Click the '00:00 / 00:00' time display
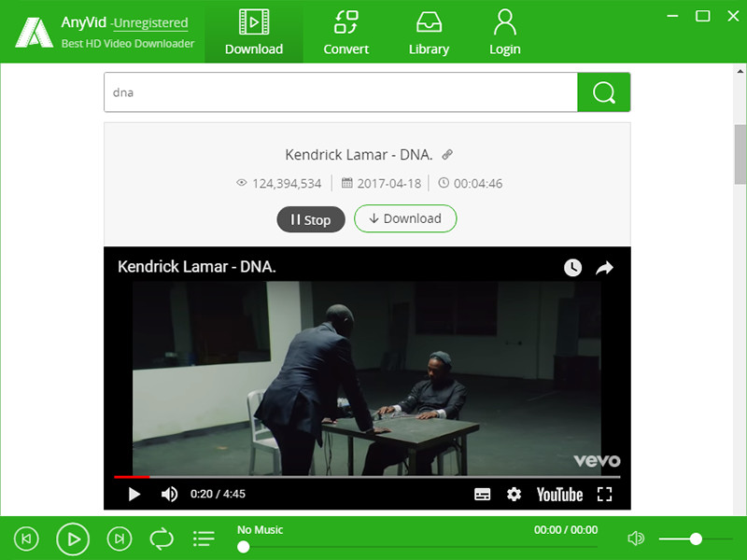 pyautogui.click(x=566, y=529)
